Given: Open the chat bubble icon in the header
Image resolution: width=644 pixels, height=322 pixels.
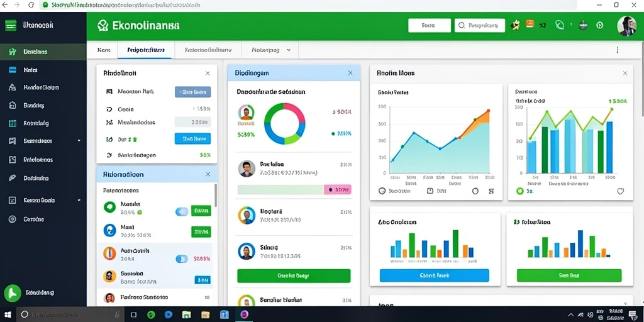Looking at the screenshot, I should (559, 25).
